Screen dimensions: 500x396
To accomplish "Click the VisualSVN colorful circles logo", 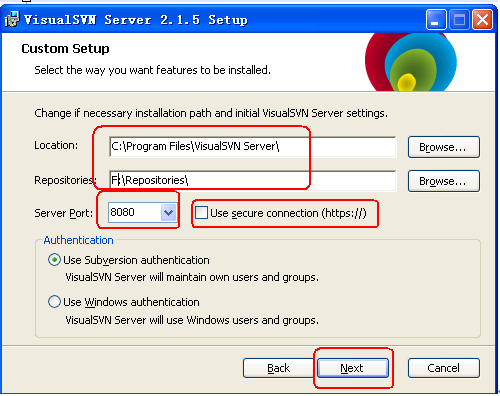I will coord(411,62).
